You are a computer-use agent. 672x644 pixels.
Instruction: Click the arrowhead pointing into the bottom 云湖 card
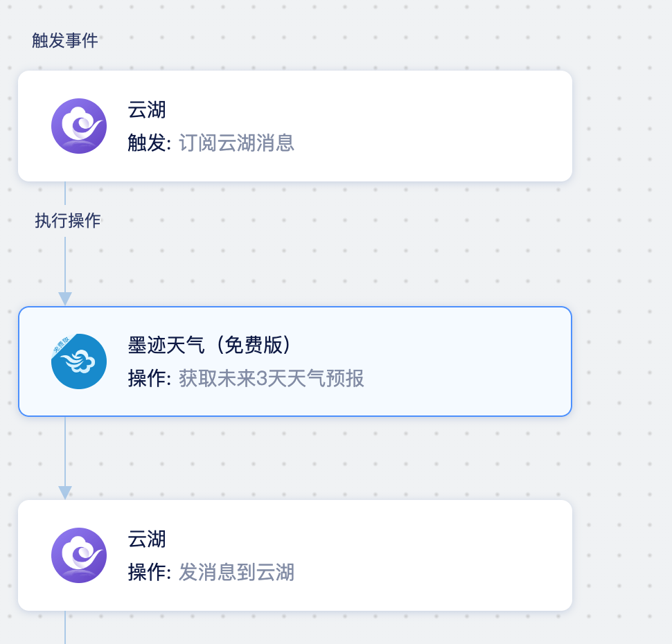click(x=65, y=493)
